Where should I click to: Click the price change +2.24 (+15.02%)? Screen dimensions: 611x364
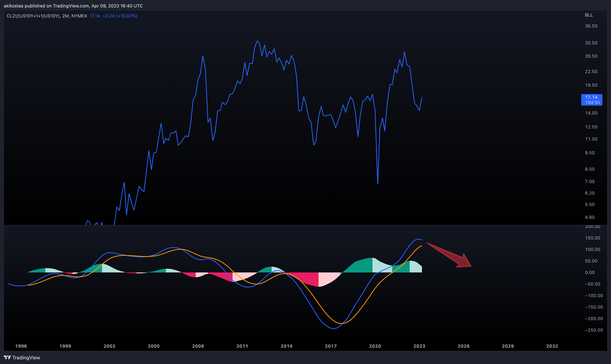[x=120, y=16]
